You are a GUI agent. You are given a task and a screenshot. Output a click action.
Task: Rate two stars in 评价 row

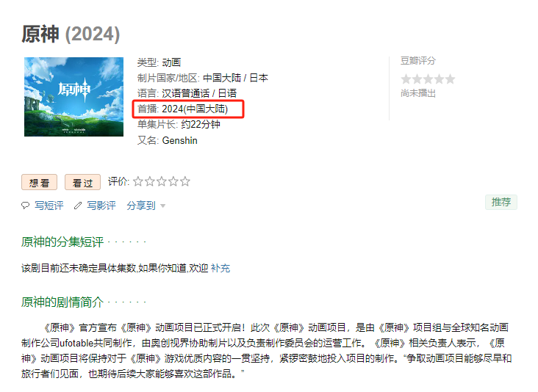pyautogui.click(x=150, y=181)
